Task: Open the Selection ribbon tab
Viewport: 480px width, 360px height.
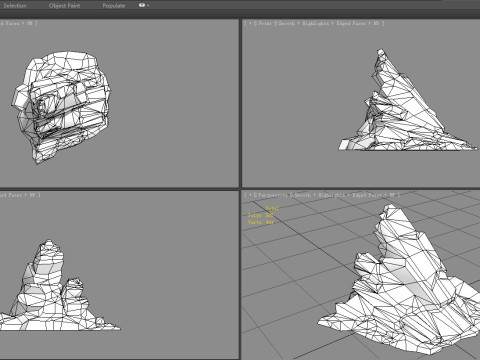Action: click(15, 6)
